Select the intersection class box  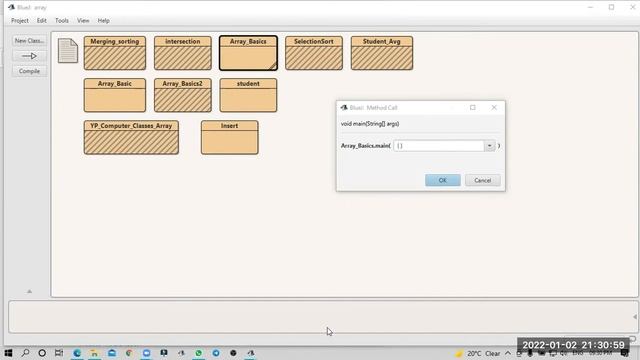(183, 53)
